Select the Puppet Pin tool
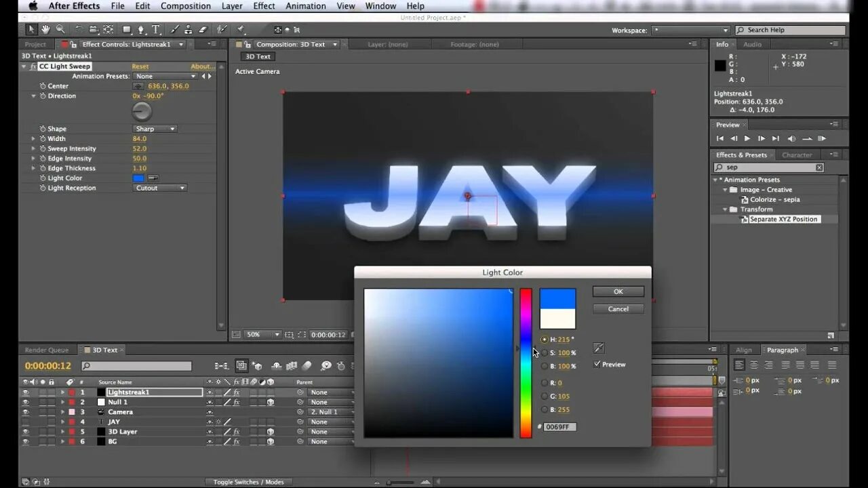 tap(241, 30)
